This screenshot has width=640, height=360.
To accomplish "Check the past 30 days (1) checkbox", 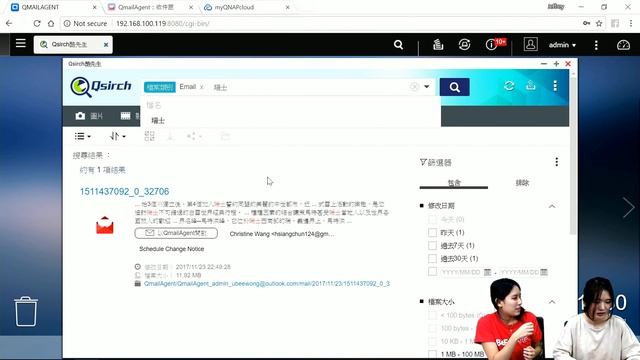I will tap(432, 258).
